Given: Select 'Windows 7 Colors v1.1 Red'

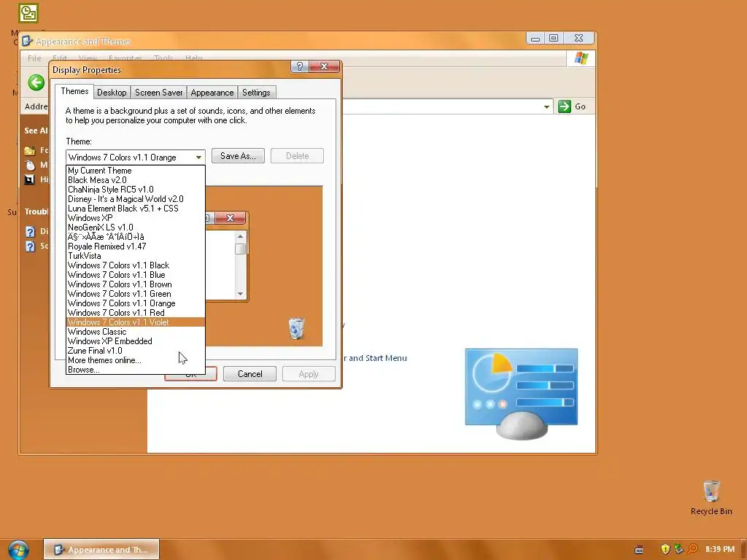Looking at the screenshot, I should click(135, 313).
